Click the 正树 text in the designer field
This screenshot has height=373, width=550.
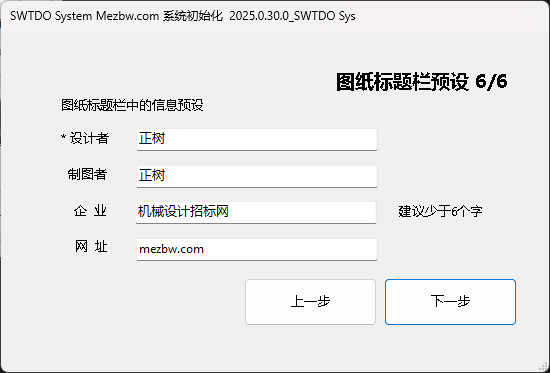(152, 138)
